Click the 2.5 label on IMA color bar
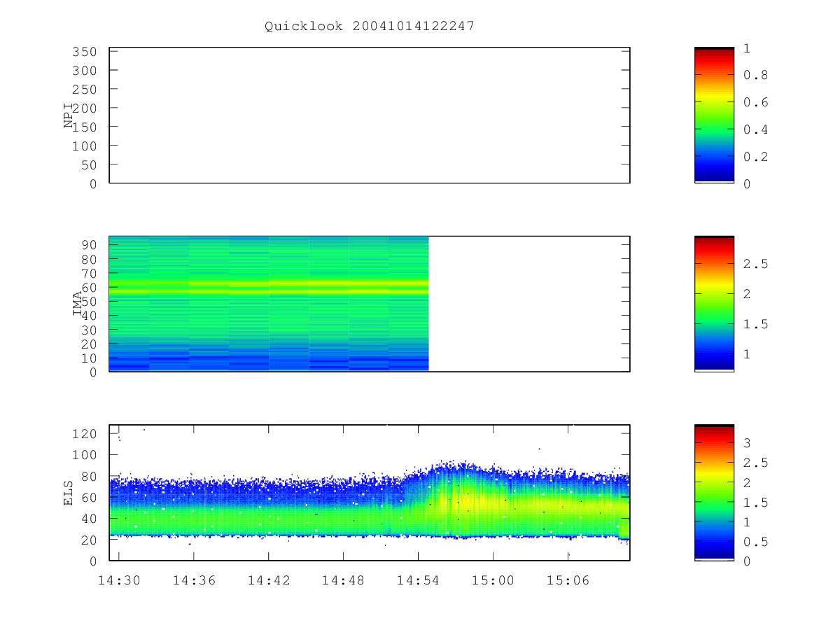 (x=755, y=264)
